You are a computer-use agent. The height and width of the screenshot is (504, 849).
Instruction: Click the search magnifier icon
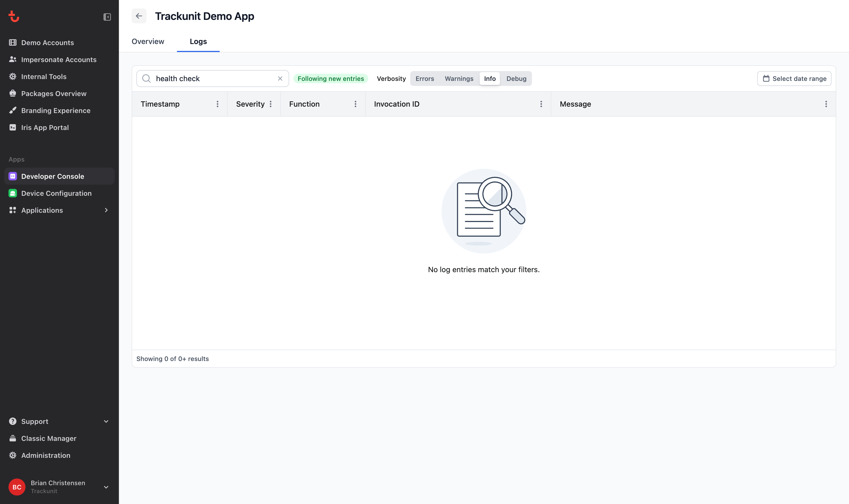coord(146,79)
